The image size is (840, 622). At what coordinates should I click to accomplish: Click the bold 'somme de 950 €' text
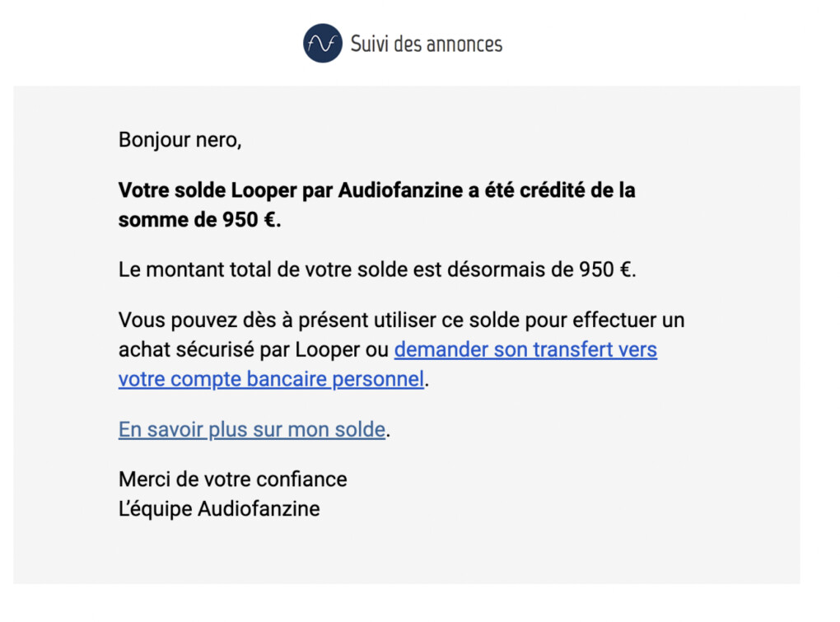pos(198,221)
